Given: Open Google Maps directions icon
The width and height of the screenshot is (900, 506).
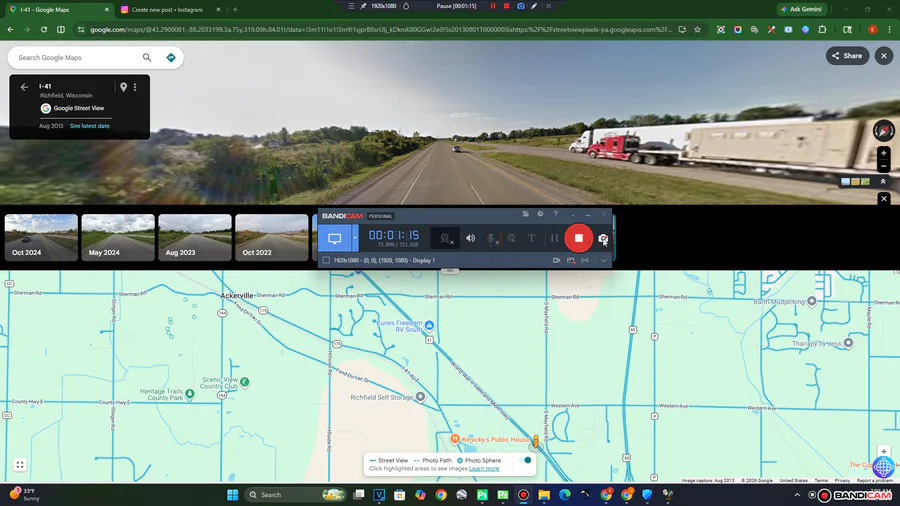Looking at the screenshot, I should tap(170, 57).
